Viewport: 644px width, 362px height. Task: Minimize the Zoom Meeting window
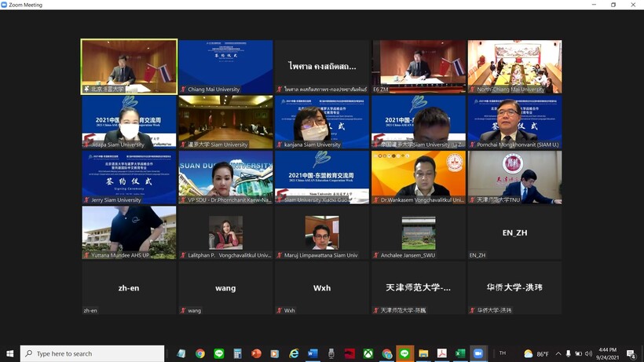click(x=595, y=5)
